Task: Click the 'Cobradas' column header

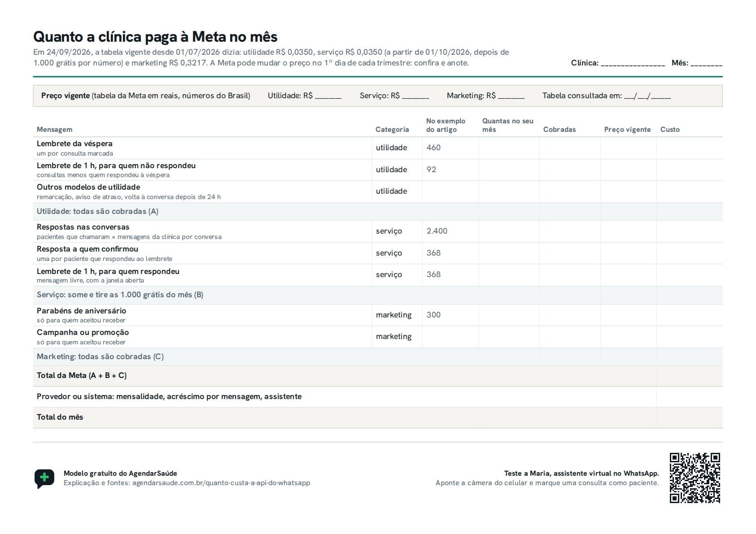Action: coord(559,130)
